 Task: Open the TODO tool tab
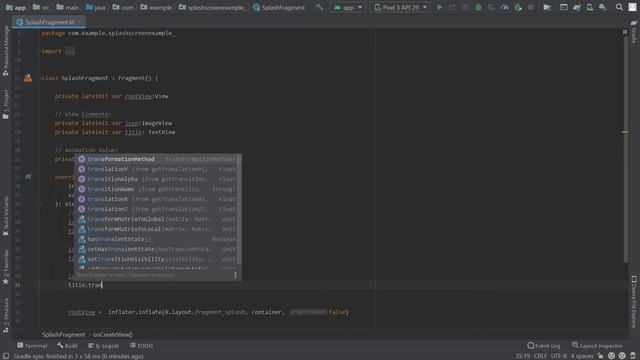click(141, 346)
